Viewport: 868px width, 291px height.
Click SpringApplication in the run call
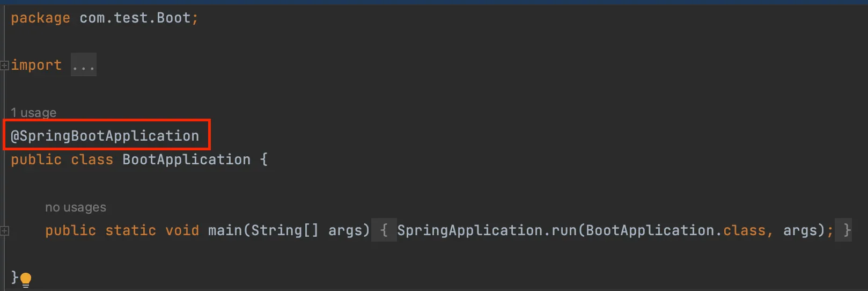point(470,230)
